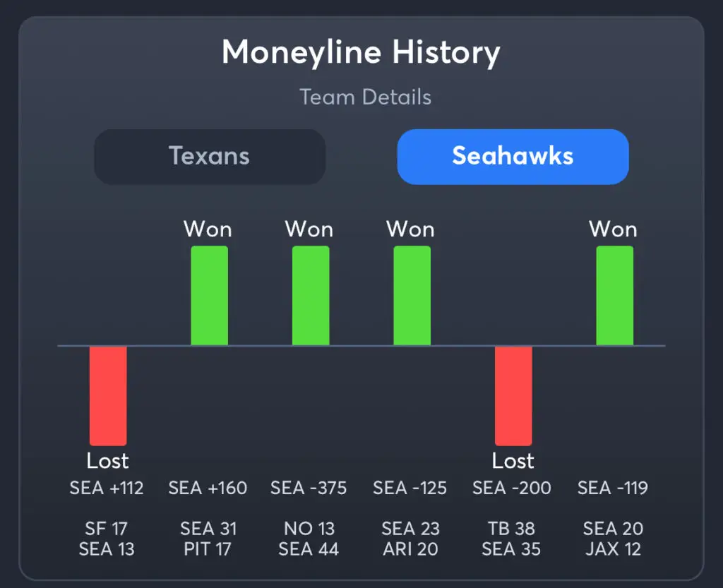
Task: Click the Team Details subtitle
Action: [x=365, y=97]
